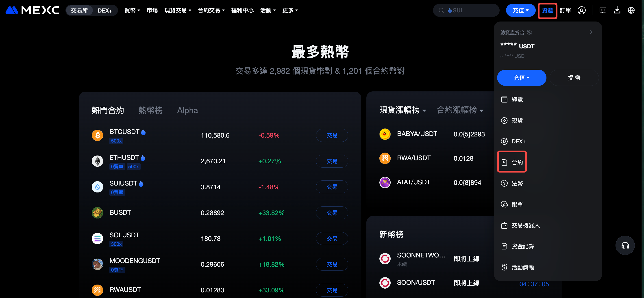Select the 交易所 exchange toggle
The height and width of the screenshot is (298, 644).
point(80,11)
